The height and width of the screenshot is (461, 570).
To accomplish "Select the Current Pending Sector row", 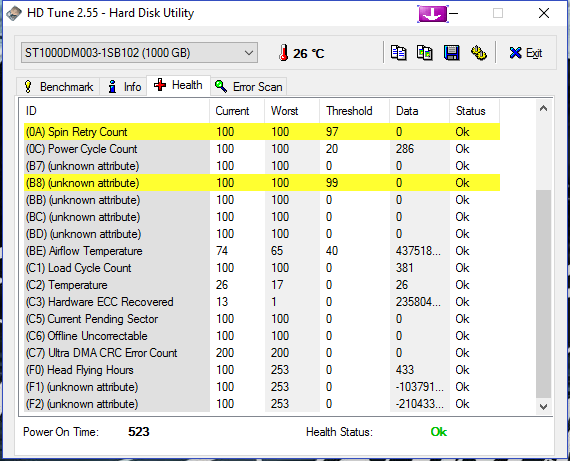I will pos(262,319).
